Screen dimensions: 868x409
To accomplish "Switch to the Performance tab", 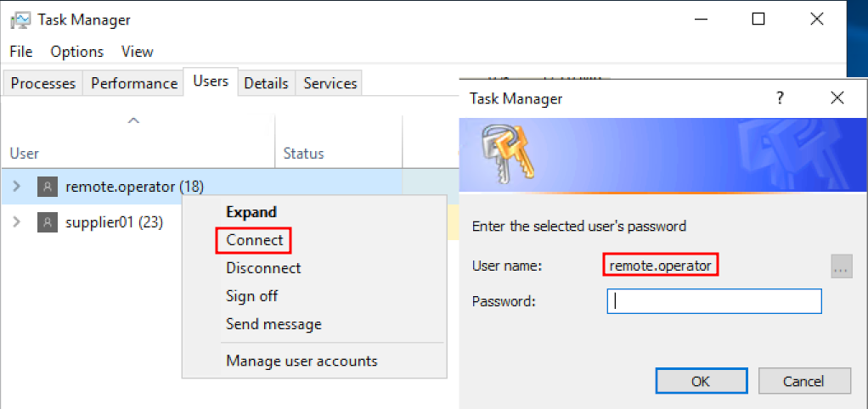I will click(x=134, y=83).
